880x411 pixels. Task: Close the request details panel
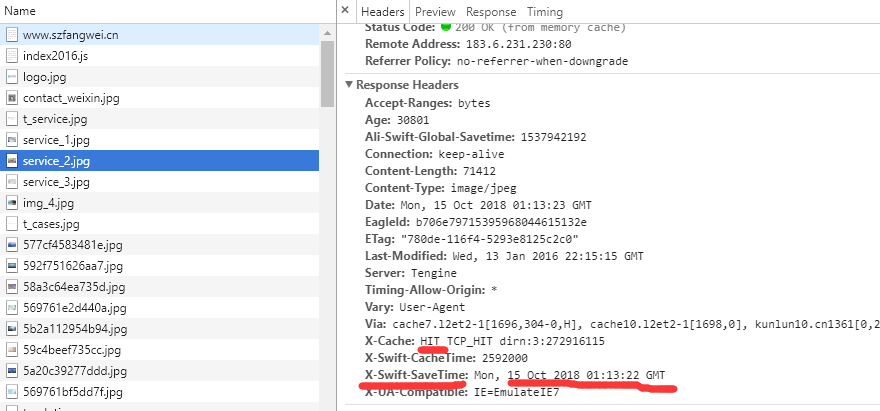345,11
